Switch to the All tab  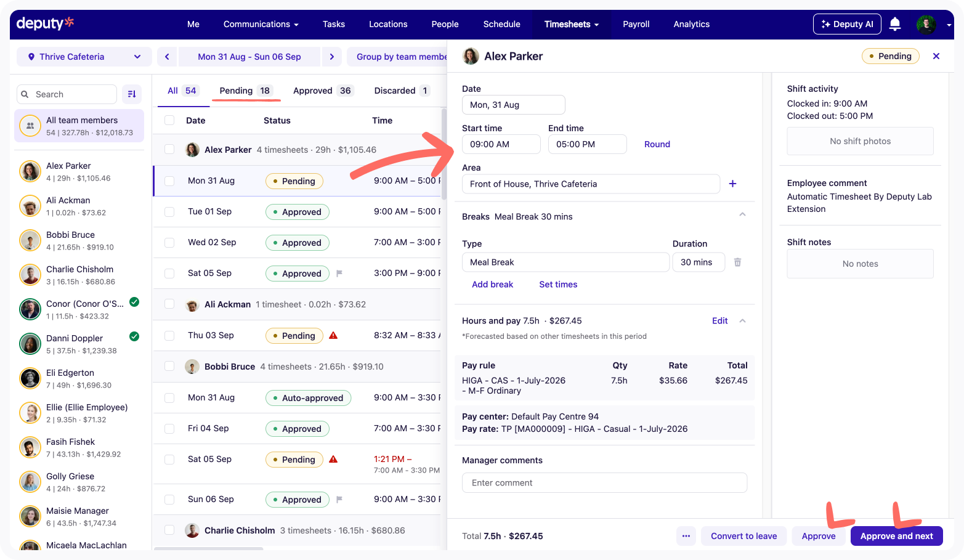[x=182, y=91]
